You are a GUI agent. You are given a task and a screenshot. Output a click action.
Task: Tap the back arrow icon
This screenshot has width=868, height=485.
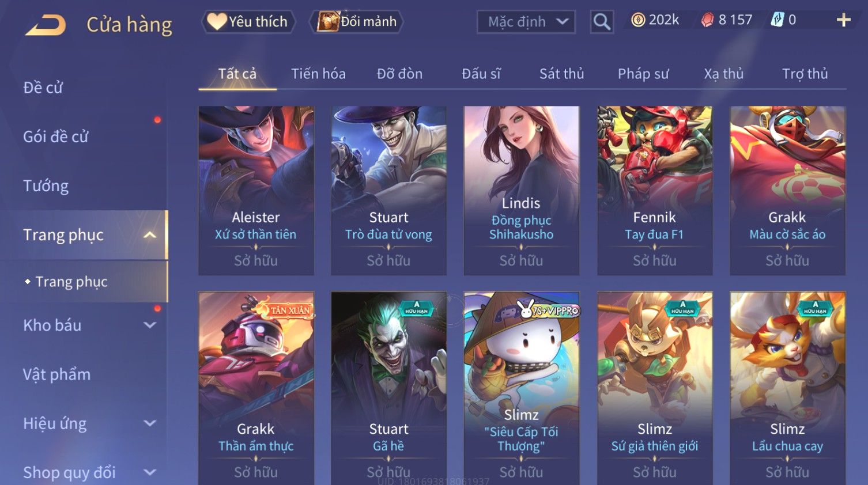point(46,25)
